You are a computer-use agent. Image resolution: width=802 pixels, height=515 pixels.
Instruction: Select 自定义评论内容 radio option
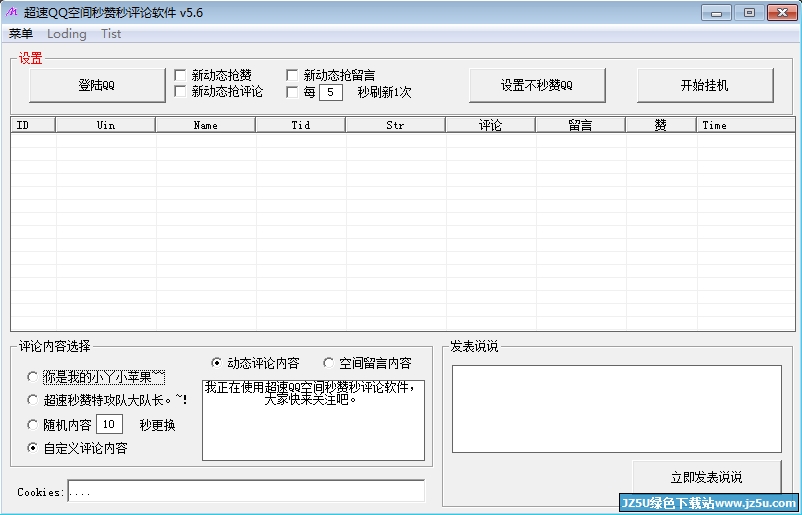pos(32,448)
